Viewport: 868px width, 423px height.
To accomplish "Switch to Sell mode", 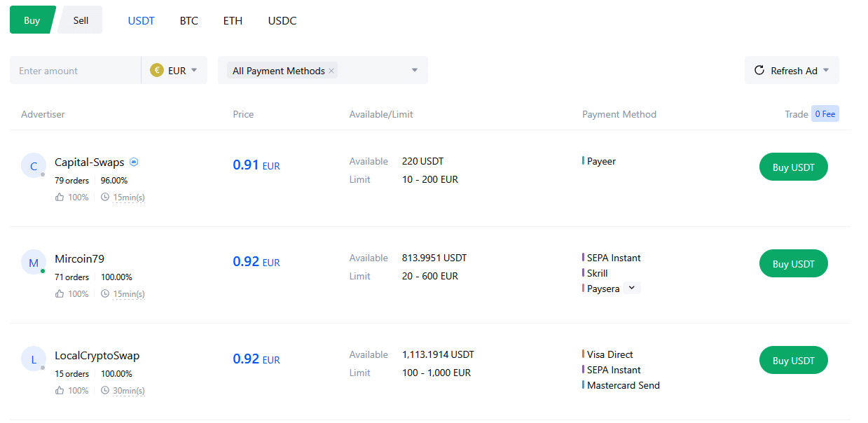I will point(81,20).
